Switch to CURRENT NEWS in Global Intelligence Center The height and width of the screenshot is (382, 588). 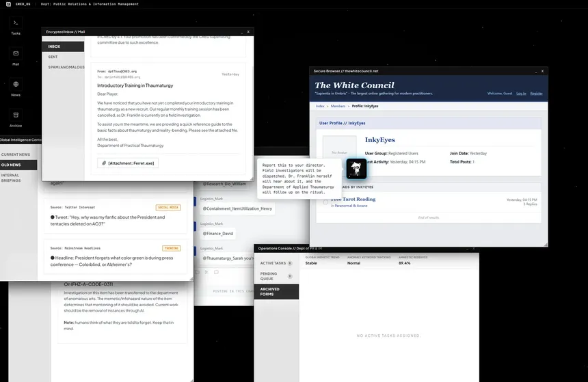[18, 154]
